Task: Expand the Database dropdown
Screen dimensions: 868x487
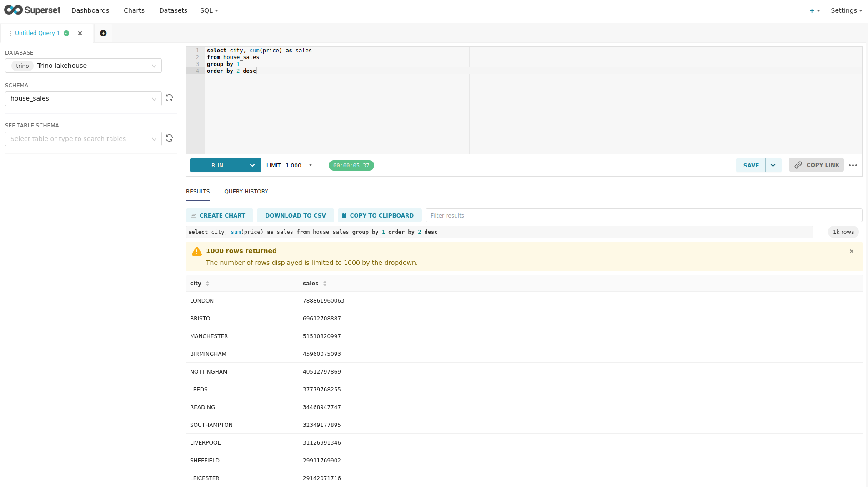Action: pyautogui.click(x=154, y=66)
